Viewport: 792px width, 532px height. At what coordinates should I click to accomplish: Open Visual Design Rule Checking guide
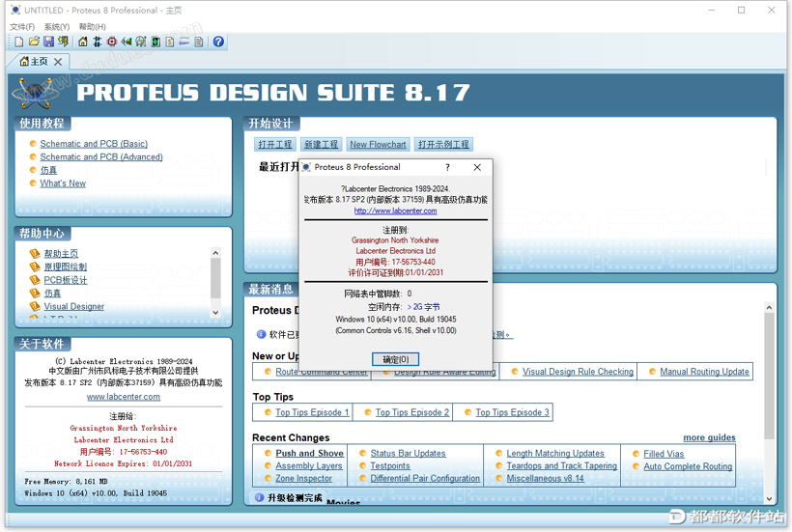(578, 372)
